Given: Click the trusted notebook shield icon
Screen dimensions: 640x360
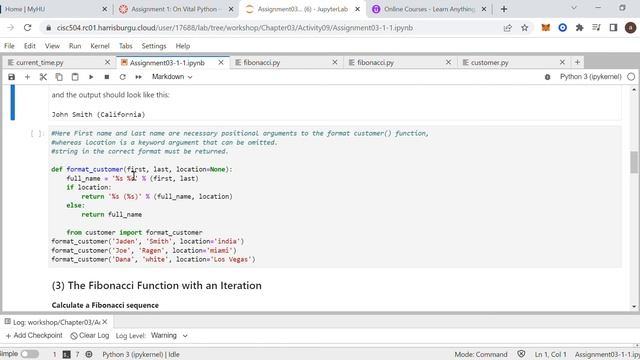Looking at the screenshot, I should [521, 354].
